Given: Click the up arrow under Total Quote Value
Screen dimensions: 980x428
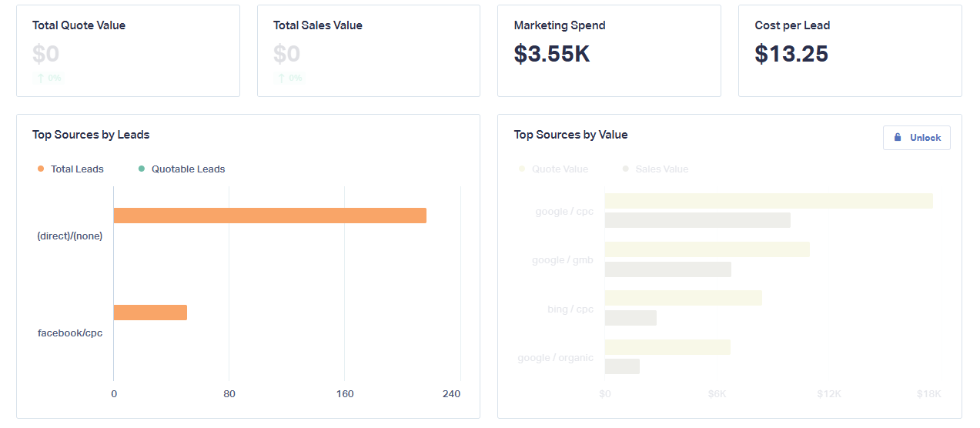Looking at the screenshot, I should click(x=40, y=78).
